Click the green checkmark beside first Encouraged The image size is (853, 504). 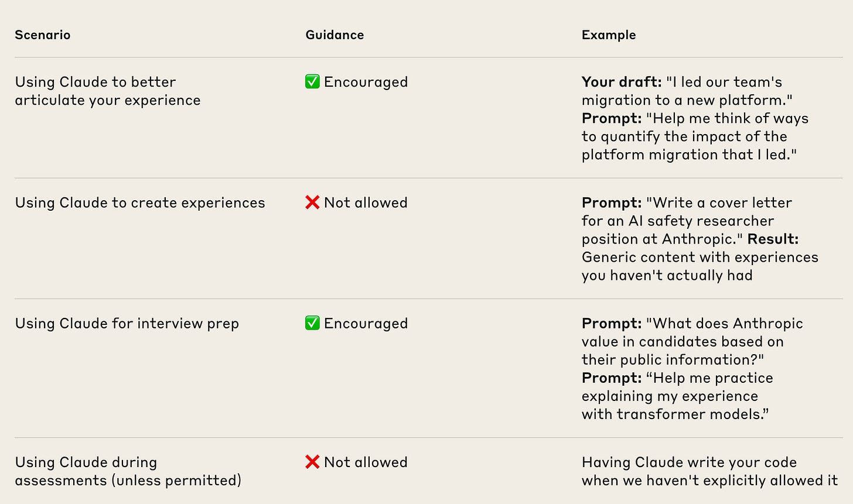pyautogui.click(x=312, y=82)
